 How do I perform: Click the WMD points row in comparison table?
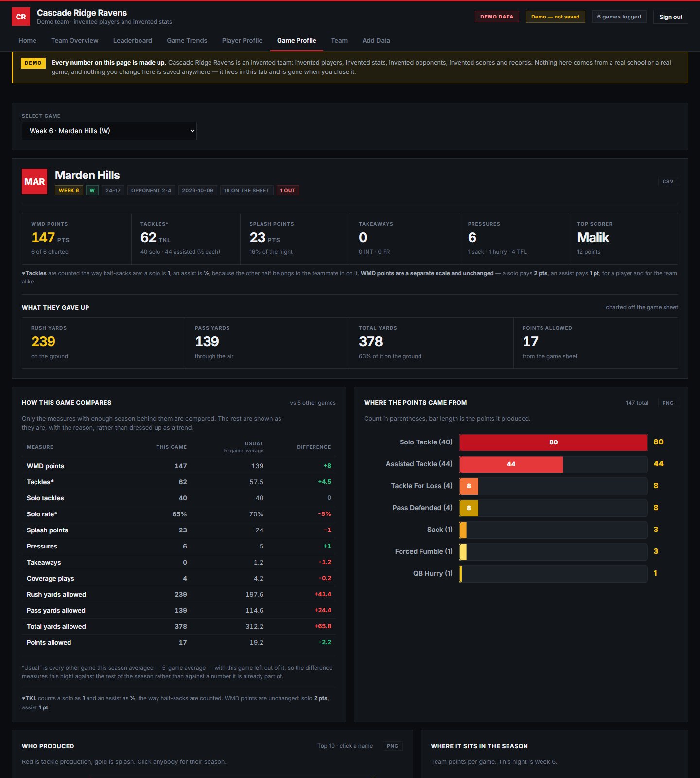(x=179, y=466)
